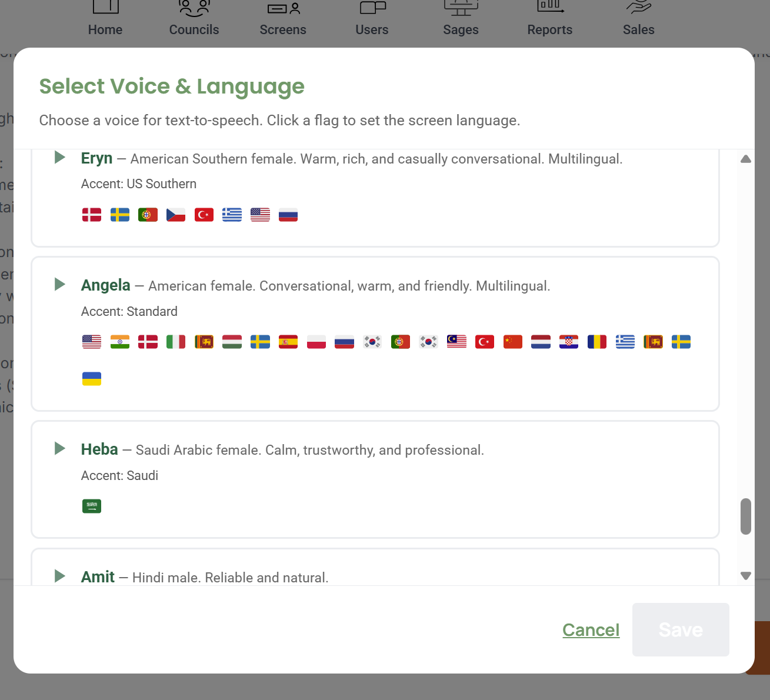This screenshot has height=700, width=770.
Task: Click the Greek flag under Eryn
Action: pos(232,215)
